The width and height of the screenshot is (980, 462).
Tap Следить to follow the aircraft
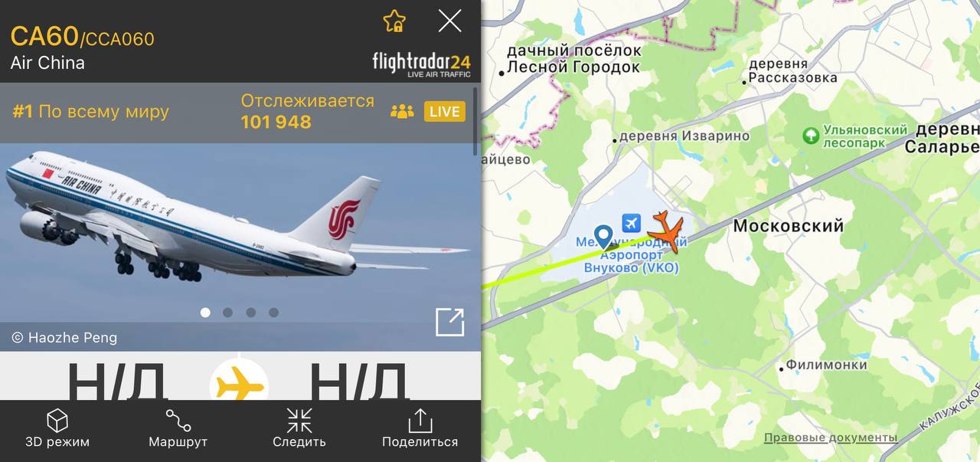pyautogui.click(x=299, y=428)
